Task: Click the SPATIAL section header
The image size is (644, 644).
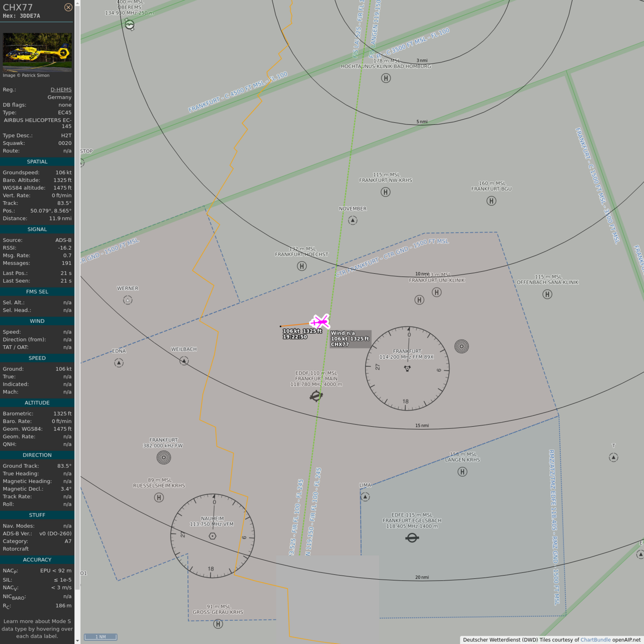Action: pos(37,162)
